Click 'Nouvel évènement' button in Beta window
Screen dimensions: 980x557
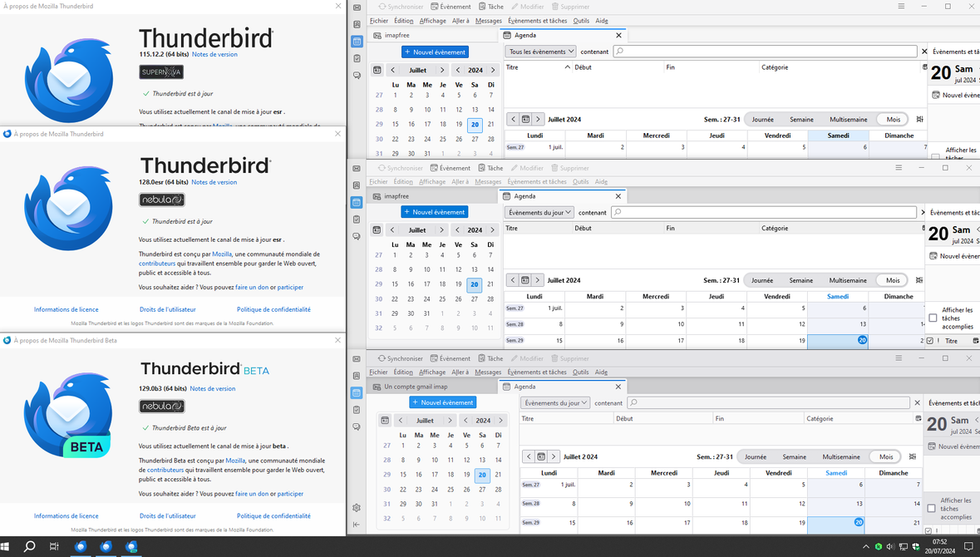pos(442,402)
